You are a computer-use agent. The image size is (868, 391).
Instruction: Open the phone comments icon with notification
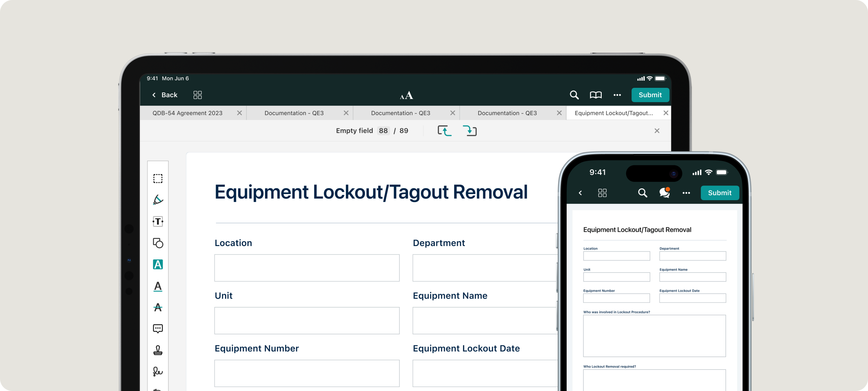664,193
